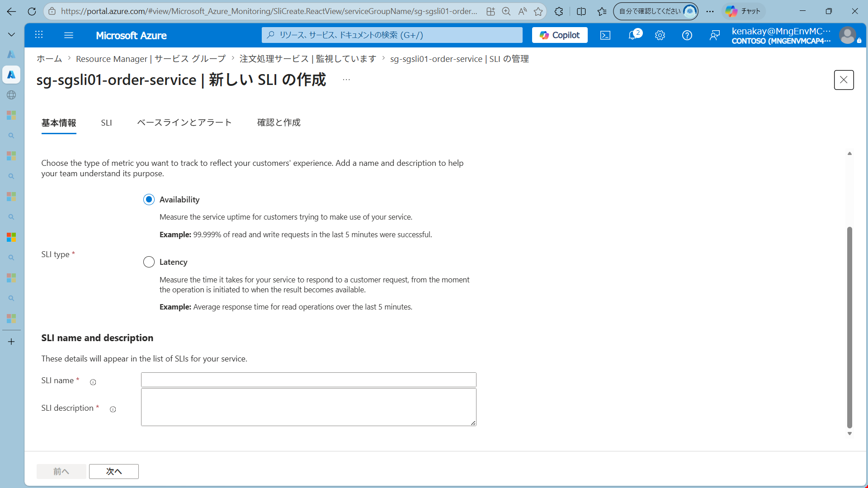This screenshot has height=488, width=868.
Task: Open Azure Copilot from the portal header
Action: point(560,35)
